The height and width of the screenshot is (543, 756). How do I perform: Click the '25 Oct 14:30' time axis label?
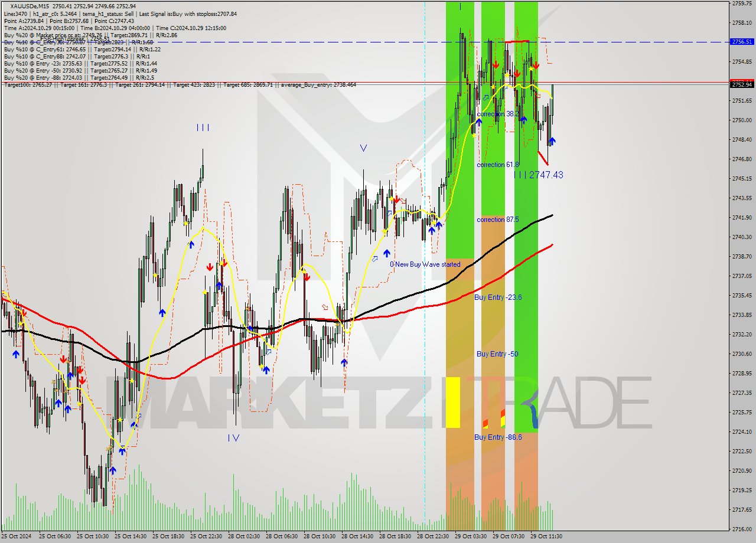[131, 537]
